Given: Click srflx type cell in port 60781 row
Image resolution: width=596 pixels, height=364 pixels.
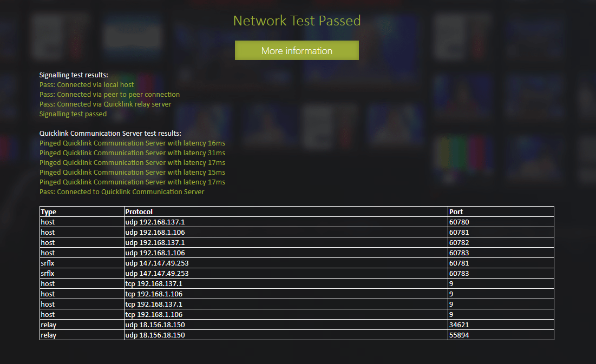Looking at the screenshot, I should point(82,263).
